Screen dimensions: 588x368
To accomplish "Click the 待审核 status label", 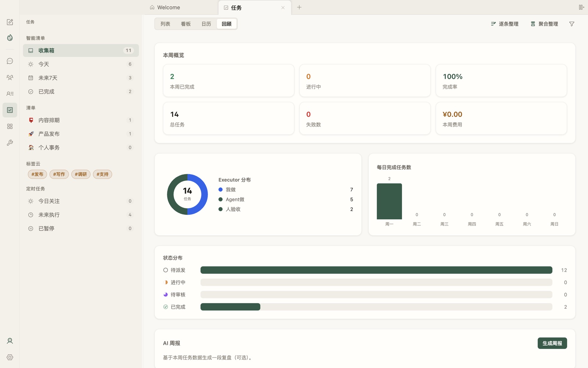I will (x=178, y=295).
